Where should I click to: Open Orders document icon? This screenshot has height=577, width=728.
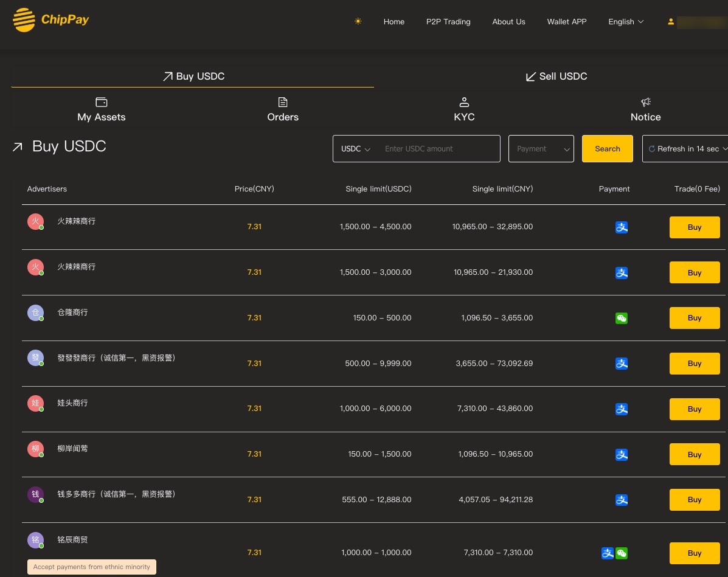click(x=283, y=102)
